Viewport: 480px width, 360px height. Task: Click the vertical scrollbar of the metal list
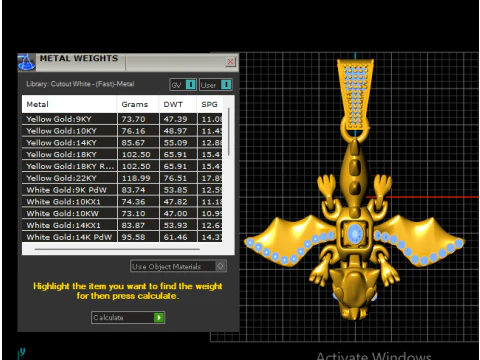coord(229,132)
